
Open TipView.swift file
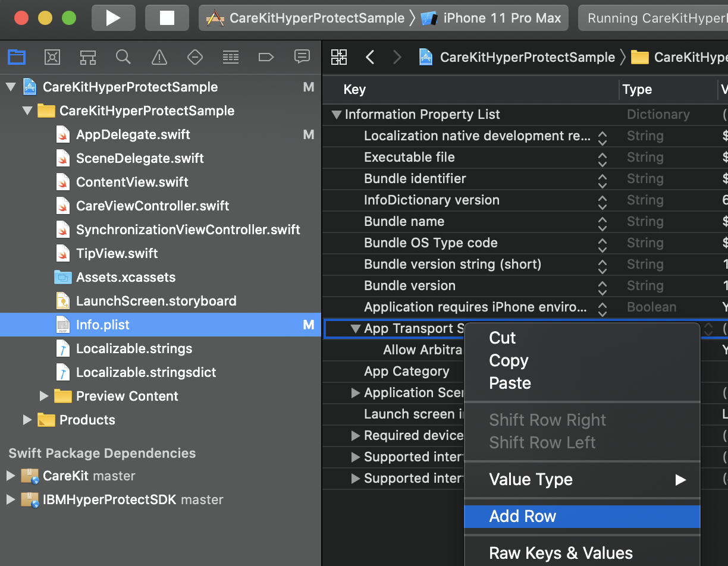[117, 253]
